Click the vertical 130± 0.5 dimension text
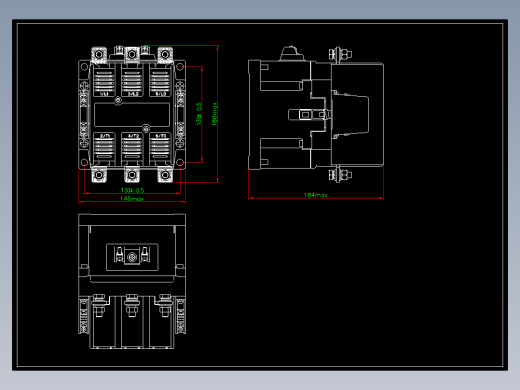 pos(199,114)
